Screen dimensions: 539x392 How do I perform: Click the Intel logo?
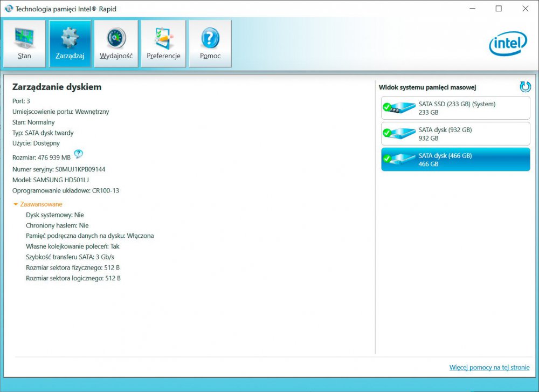click(x=508, y=44)
